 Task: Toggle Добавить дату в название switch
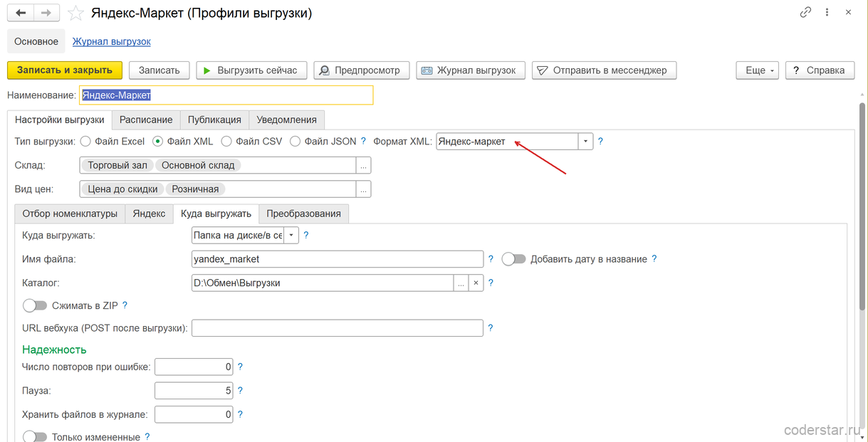tap(513, 259)
